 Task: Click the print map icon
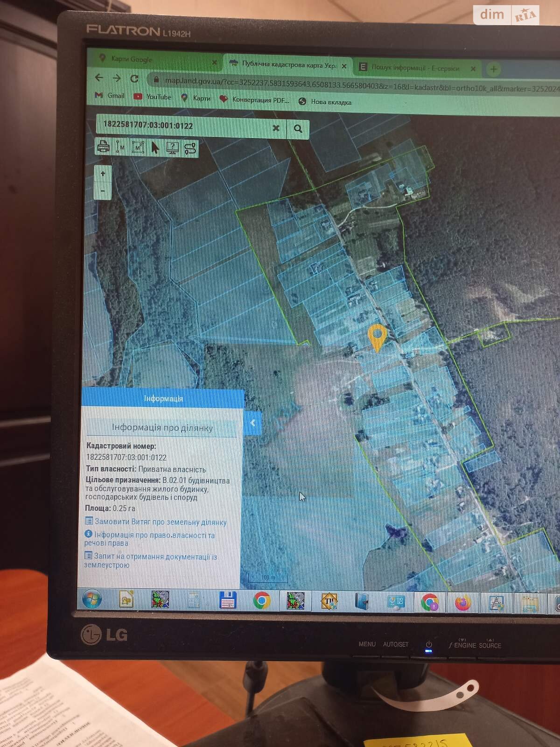point(103,147)
